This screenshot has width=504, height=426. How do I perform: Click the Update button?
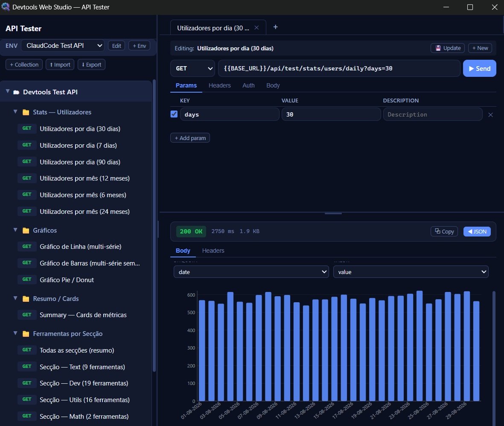point(448,48)
